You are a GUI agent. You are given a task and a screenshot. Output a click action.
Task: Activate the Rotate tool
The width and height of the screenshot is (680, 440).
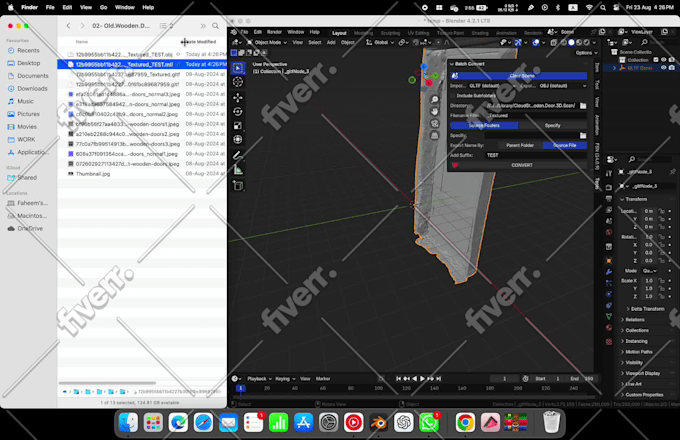[x=238, y=111]
